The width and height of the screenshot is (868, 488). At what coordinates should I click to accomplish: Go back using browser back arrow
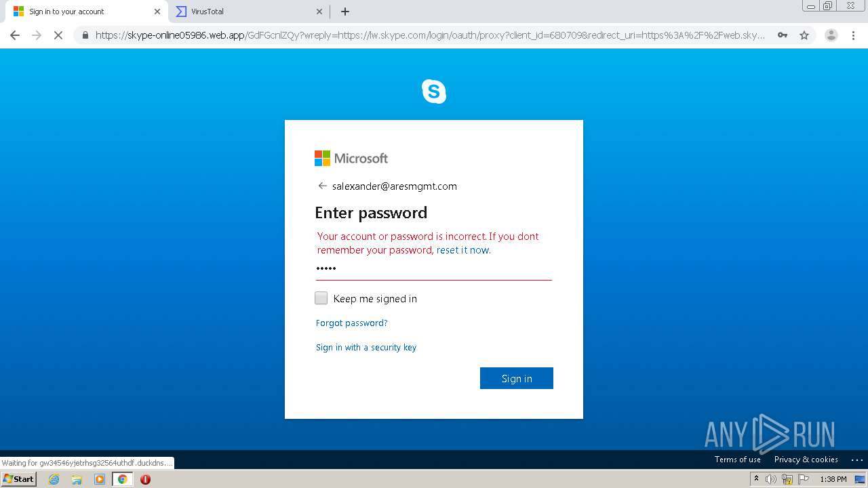pyautogui.click(x=15, y=35)
